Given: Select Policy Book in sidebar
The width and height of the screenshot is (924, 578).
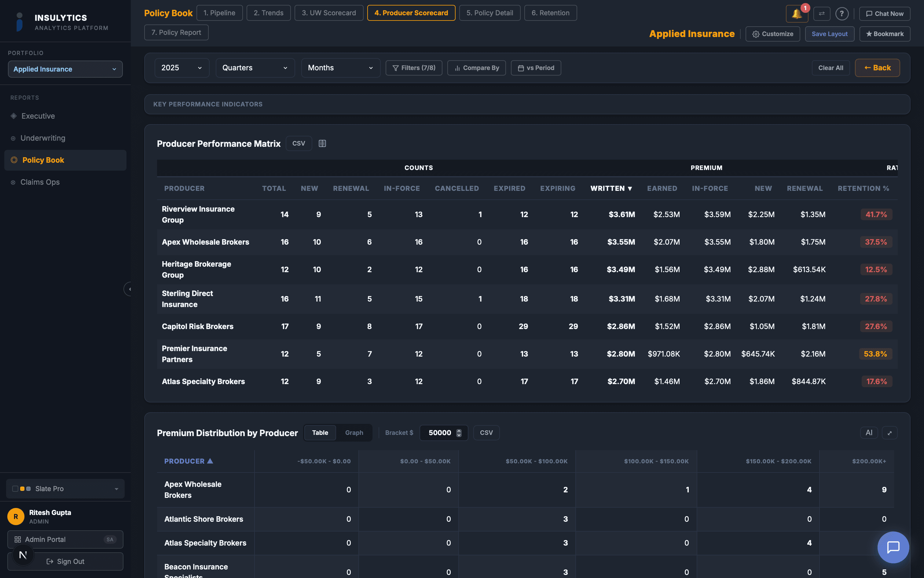Looking at the screenshot, I should [65, 160].
